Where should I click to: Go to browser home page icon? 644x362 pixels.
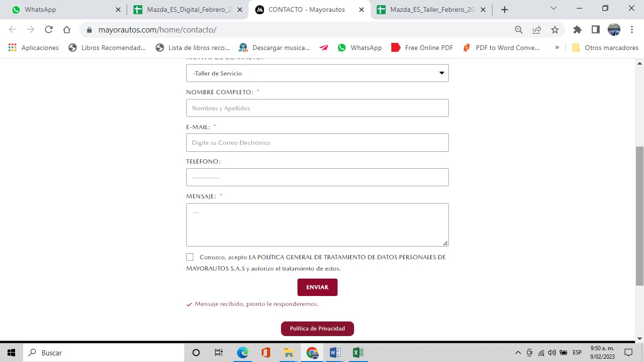point(66,30)
